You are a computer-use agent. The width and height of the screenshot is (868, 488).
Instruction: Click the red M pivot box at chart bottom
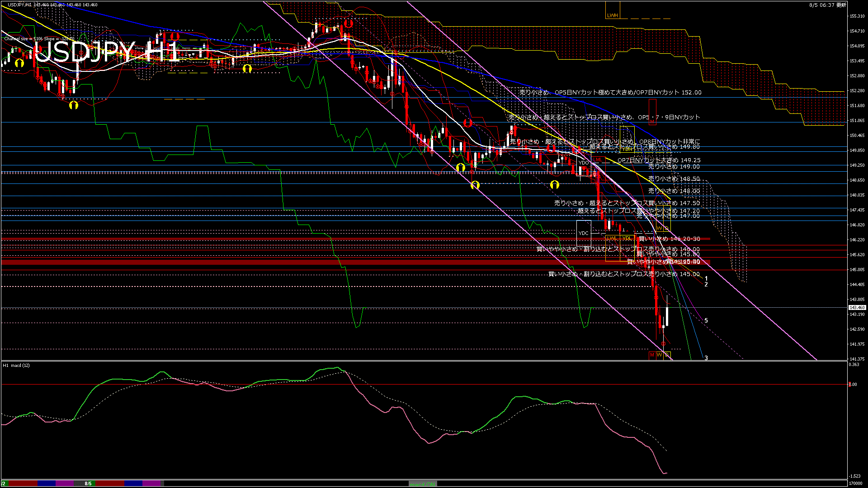click(x=652, y=355)
